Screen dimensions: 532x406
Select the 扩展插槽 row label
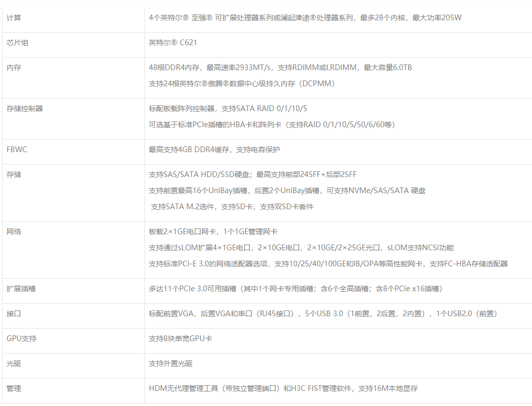point(21,289)
